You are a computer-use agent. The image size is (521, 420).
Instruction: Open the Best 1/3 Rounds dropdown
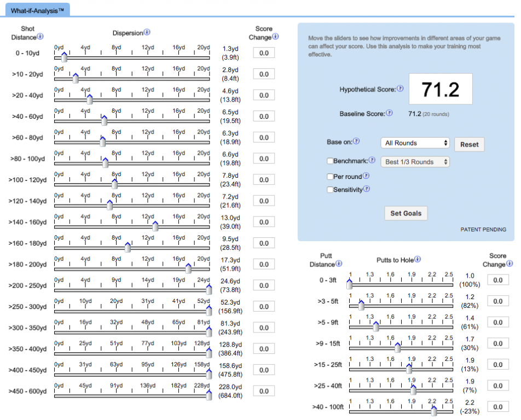(415, 162)
